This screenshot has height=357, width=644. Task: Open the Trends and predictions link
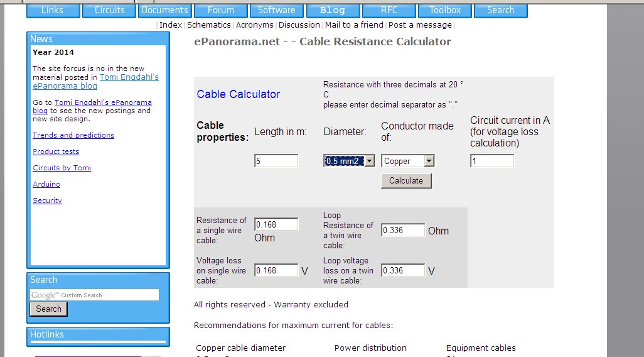(73, 135)
